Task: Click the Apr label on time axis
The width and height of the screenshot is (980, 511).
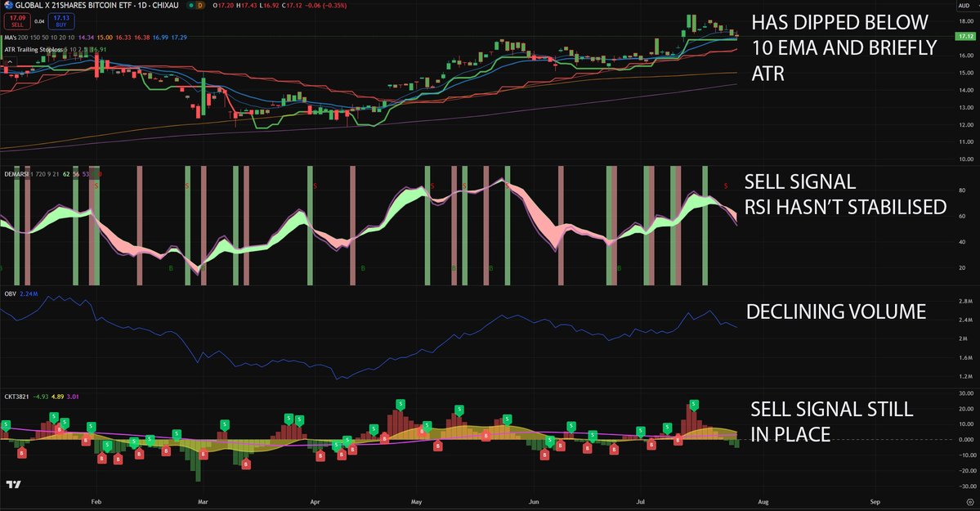Action: (315, 502)
